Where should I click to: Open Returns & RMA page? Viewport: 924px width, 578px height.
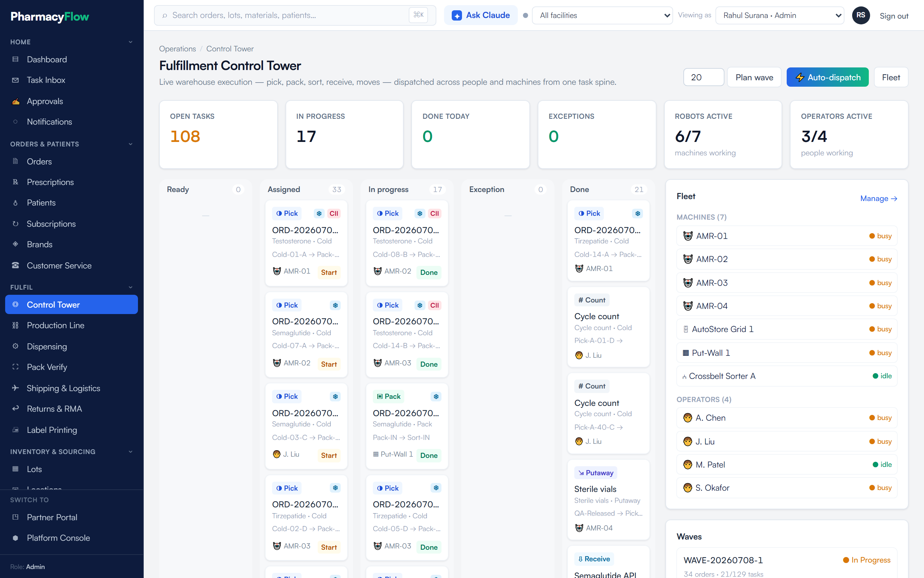click(x=72, y=409)
